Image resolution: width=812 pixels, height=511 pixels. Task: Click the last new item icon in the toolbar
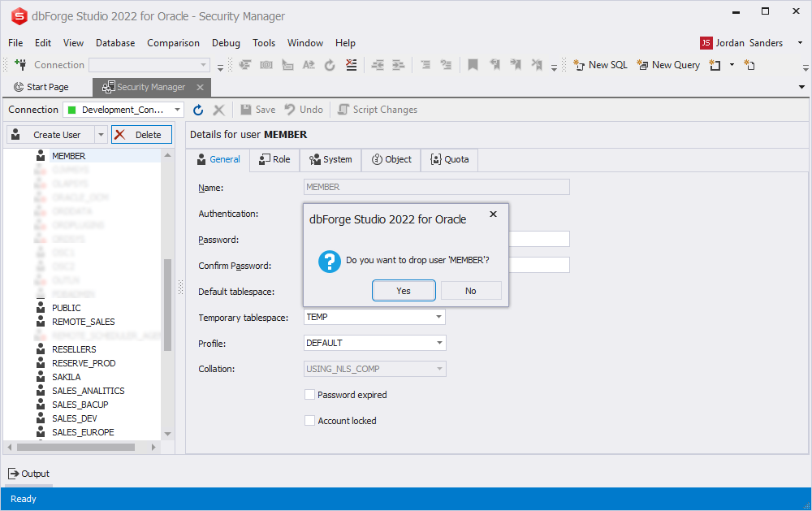[x=749, y=65]
